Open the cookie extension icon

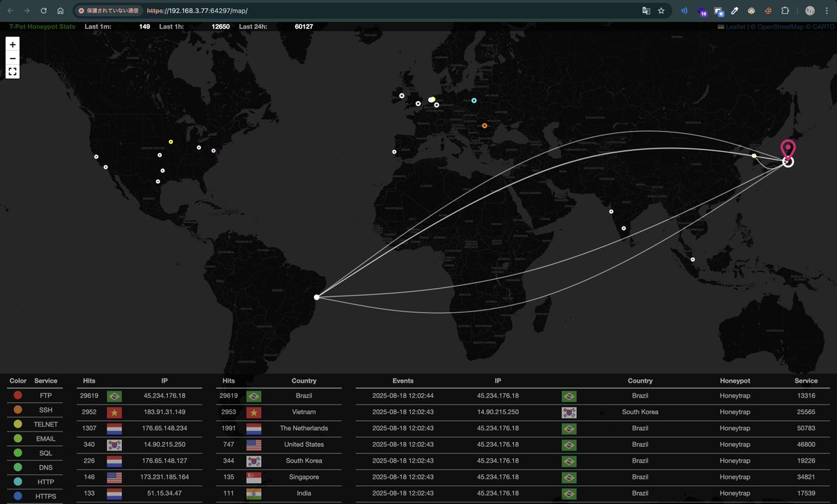pyautogui.click(x=768, y=11)
